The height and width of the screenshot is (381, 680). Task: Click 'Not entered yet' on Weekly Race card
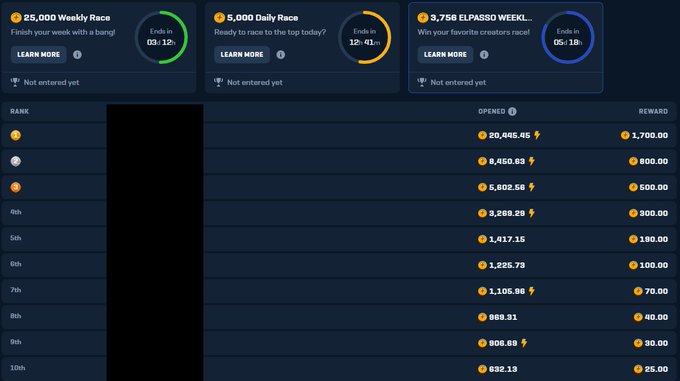(52, 82)
